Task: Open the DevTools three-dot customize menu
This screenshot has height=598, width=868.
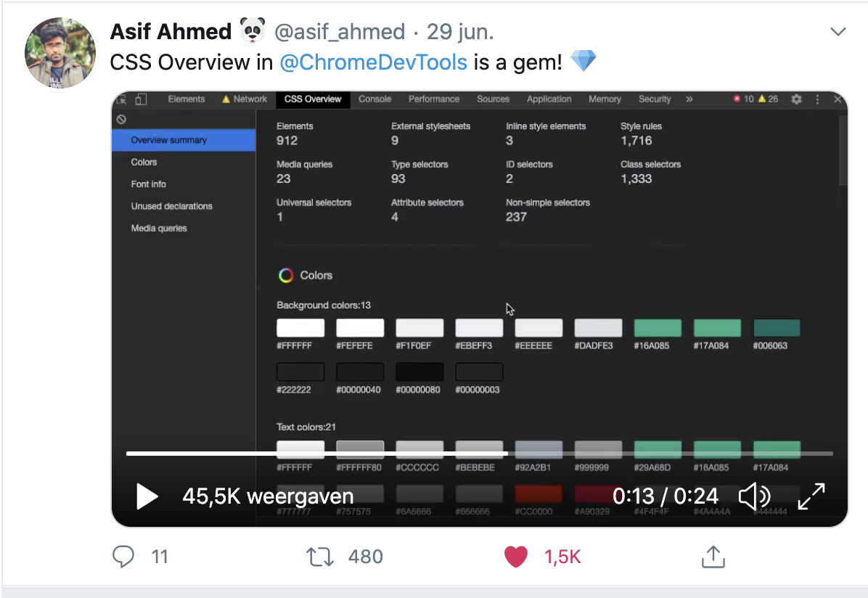Action: click(816, 99)
